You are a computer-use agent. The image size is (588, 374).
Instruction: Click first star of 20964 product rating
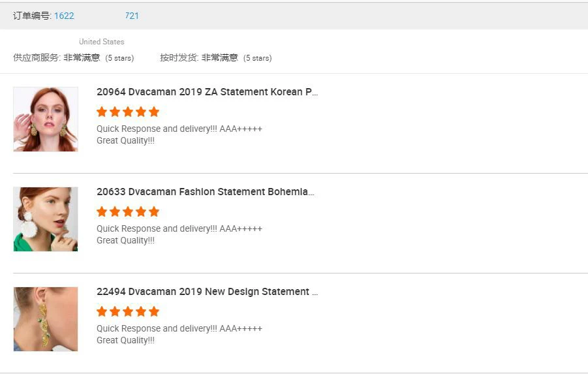click(x=102, y=112)
